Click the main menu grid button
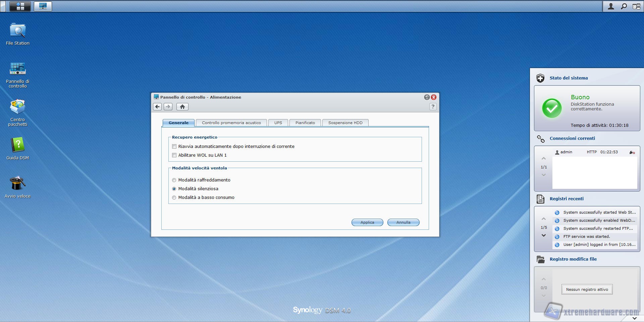This screenshot has height=322, width=644. (20, 6)
